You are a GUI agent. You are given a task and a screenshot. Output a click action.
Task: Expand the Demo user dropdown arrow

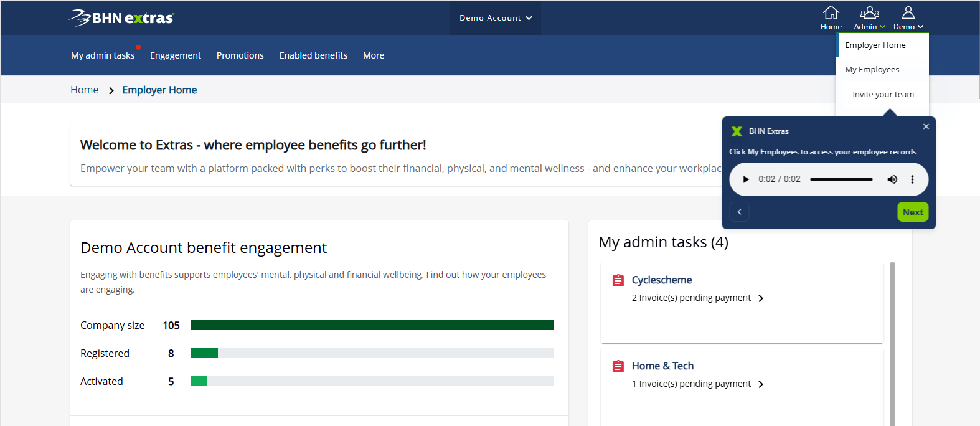click(x=920, y=27)
